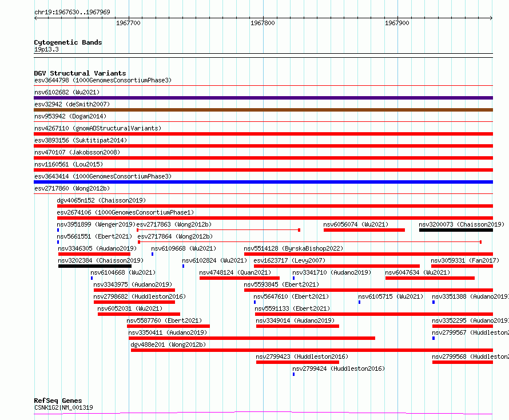Click ruler position 1967800

[x=263, y=23]
